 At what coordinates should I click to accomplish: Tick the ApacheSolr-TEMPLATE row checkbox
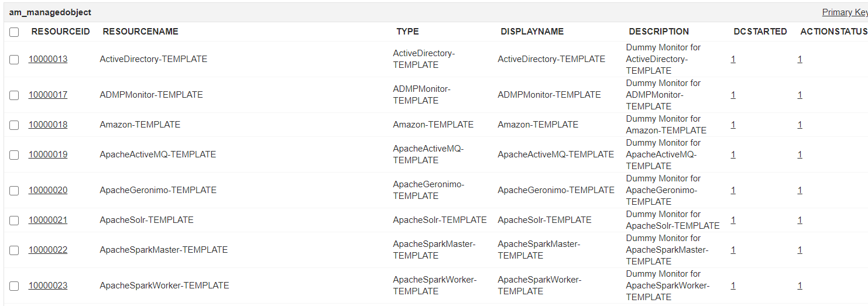coord(14,221)
